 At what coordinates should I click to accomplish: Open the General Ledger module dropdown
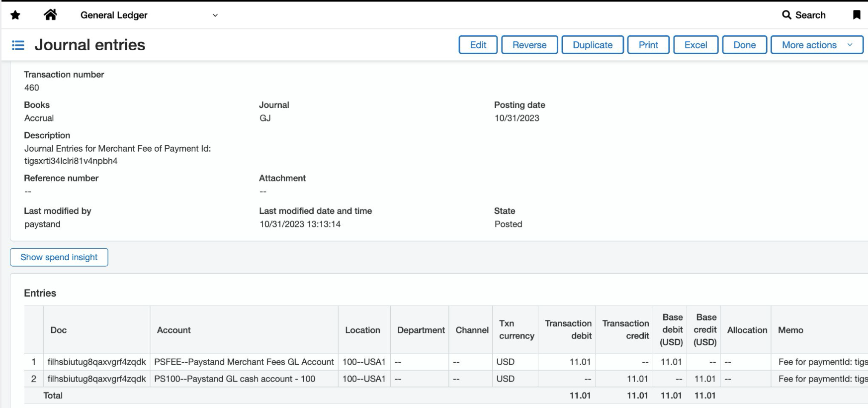pos(149,15)
